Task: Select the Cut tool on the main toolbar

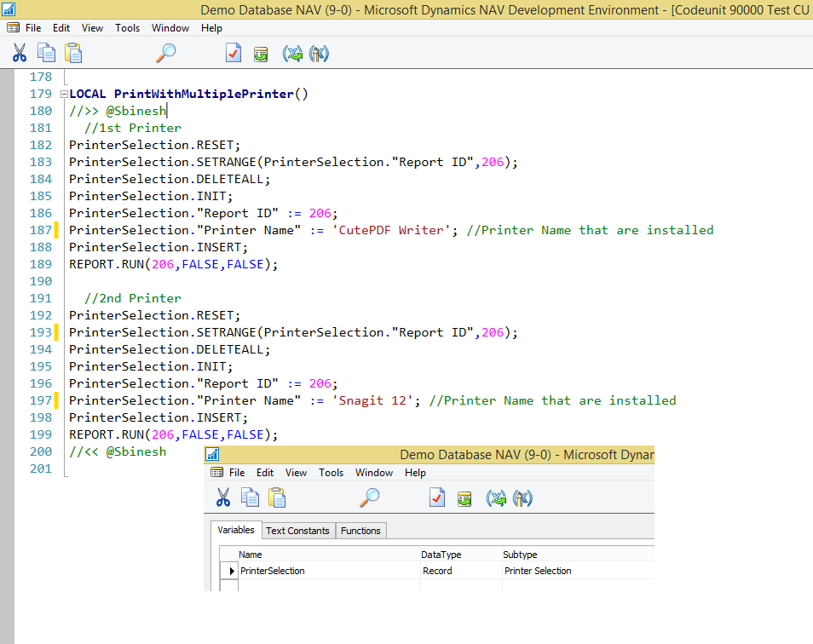Action: [20, 52]
